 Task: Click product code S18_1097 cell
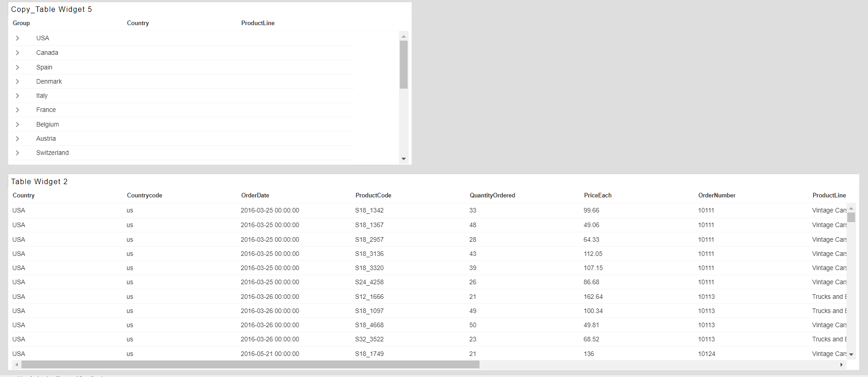pos(369,311)
